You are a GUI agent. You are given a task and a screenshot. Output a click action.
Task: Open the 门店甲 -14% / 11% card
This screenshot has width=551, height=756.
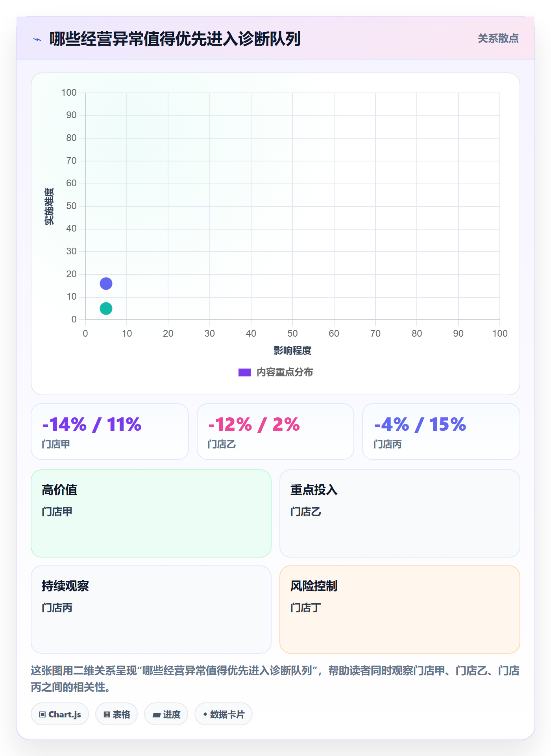pyautogui.click(x=110, y=432)
